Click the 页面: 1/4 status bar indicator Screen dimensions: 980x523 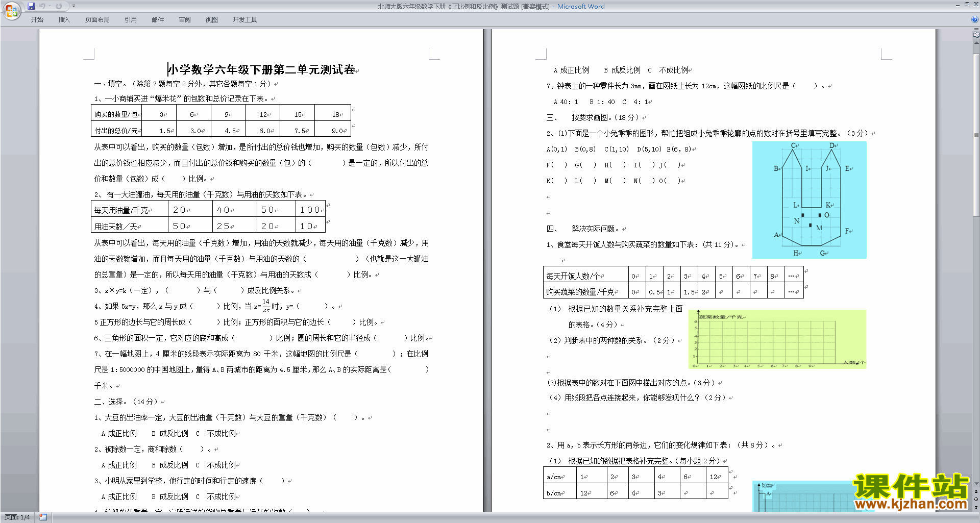(17, 517)
